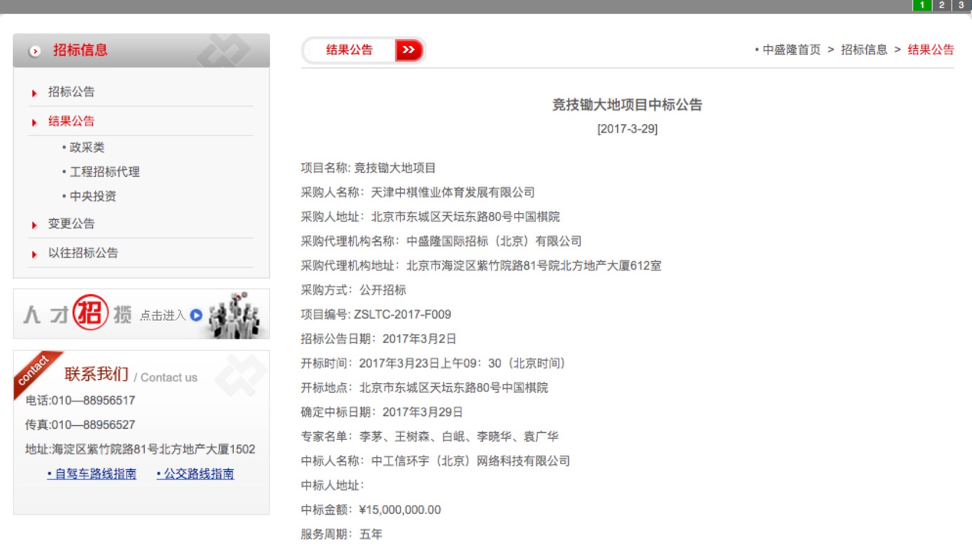Click the agency name 中盛隆国际招标(北京)有限公司
972x560 pixels.
[x=494, y=241]
